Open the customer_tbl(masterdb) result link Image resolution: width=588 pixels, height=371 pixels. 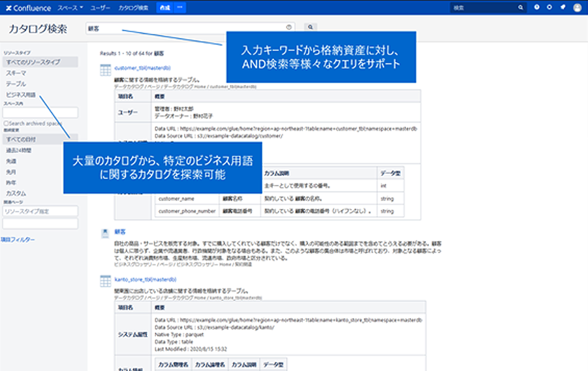pyautogui.click(x=142, y=68)
